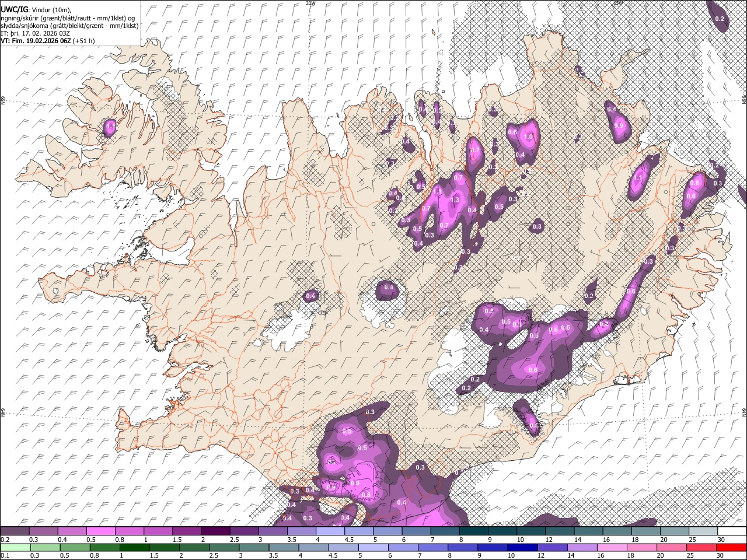Pick the green 0.8 swatch in the lower legend
This screenshot has width=747, height=560.
point(106,547)
